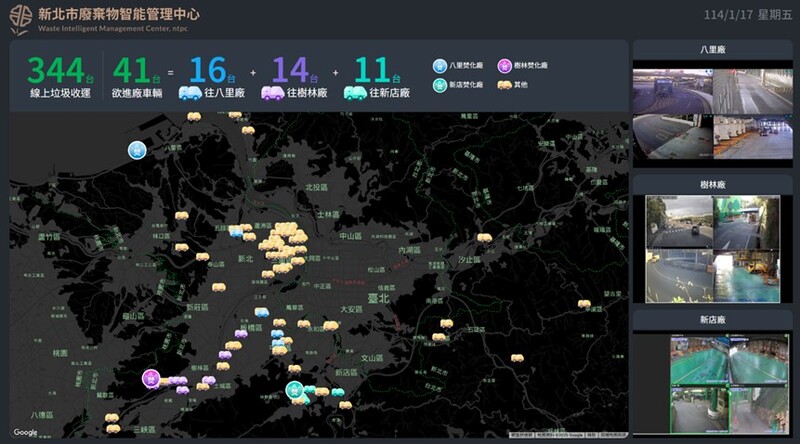Click the 樹林廠 camera panel title

713,185
